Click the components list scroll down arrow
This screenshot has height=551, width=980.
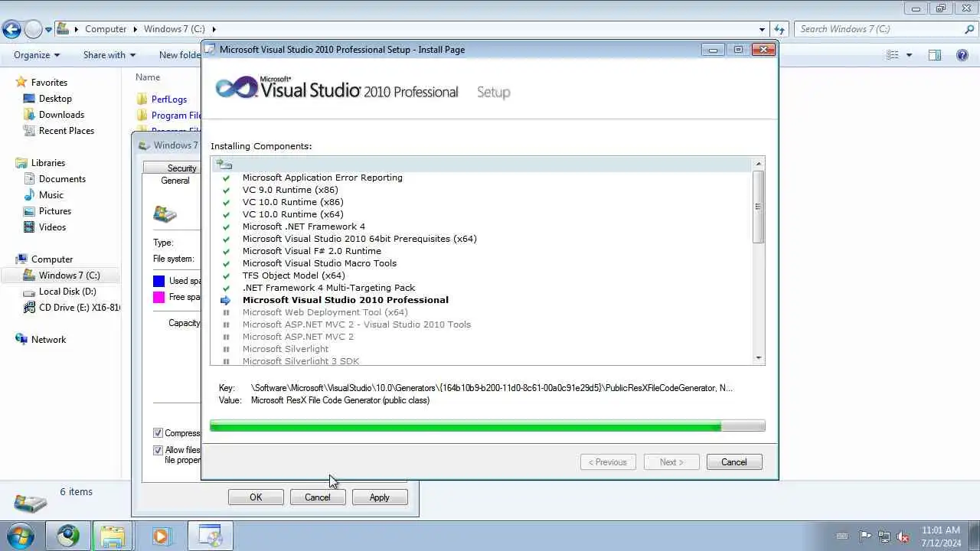(759, 358)
